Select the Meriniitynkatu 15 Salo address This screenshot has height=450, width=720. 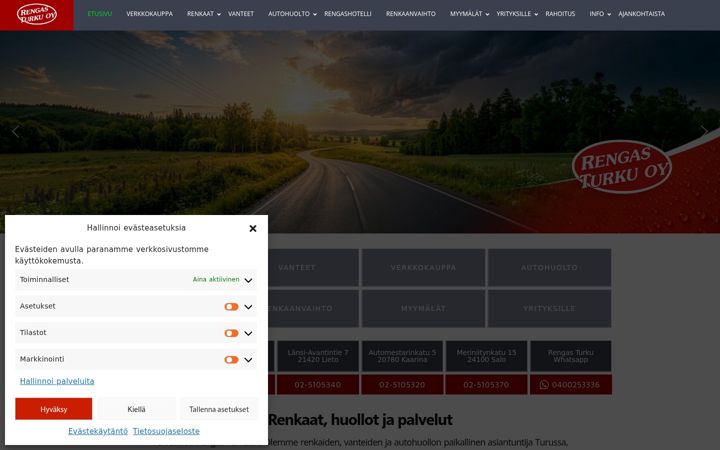[486, 356]
